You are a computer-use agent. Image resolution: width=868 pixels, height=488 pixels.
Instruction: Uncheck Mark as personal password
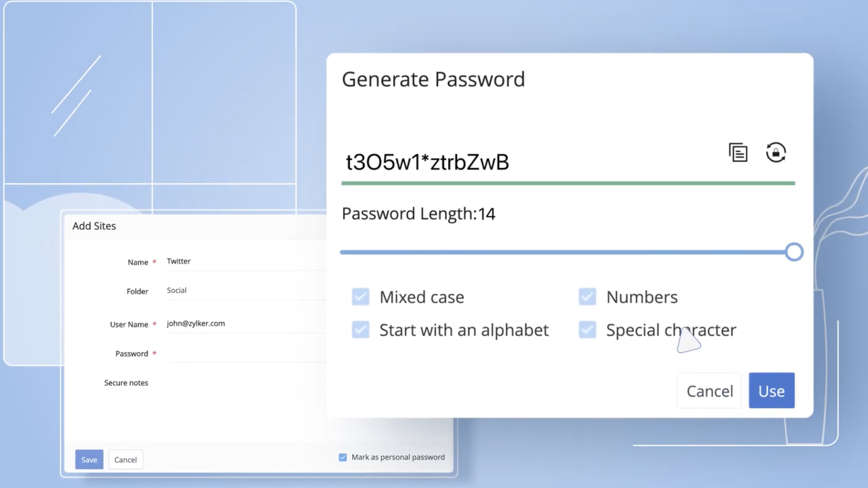342,457
